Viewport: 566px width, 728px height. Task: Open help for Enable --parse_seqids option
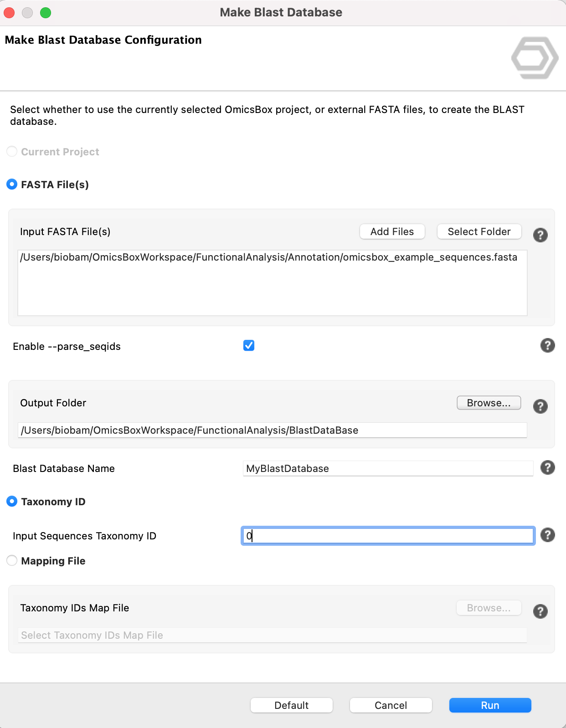[547, 346]
